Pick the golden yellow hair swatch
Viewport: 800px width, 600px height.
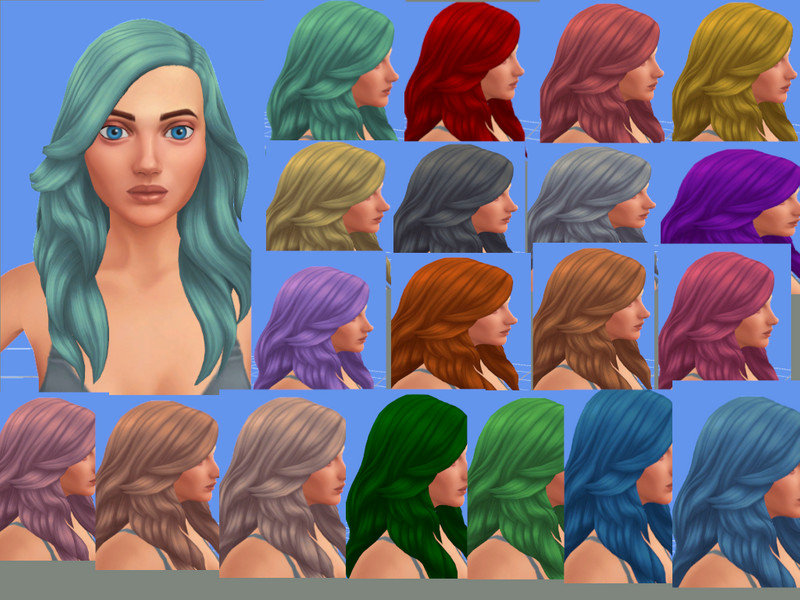pos(736,72)
